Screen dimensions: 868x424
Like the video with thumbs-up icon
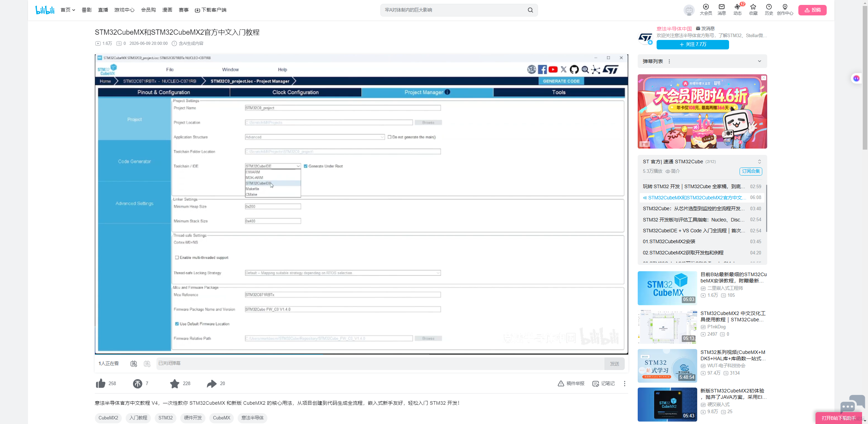(101, 383)
